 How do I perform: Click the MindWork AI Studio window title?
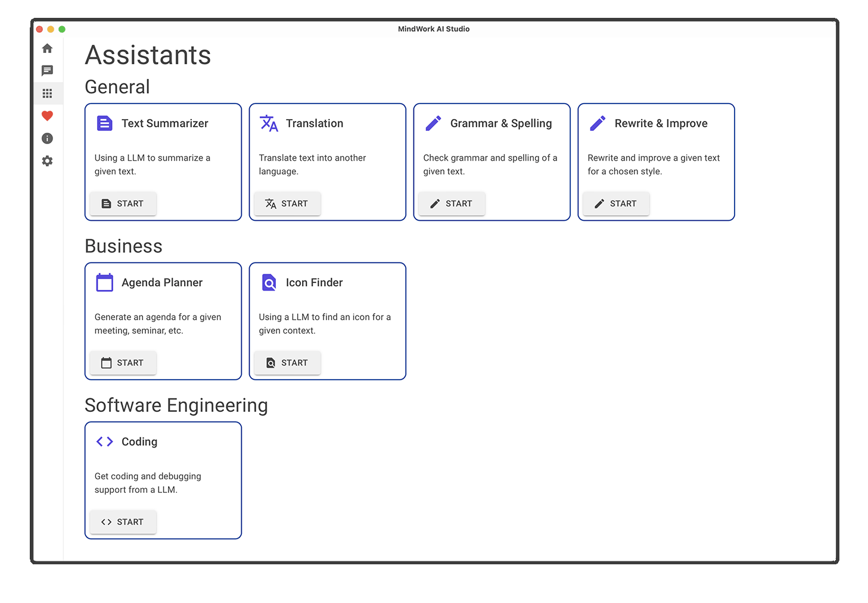(x=434, y=29)
